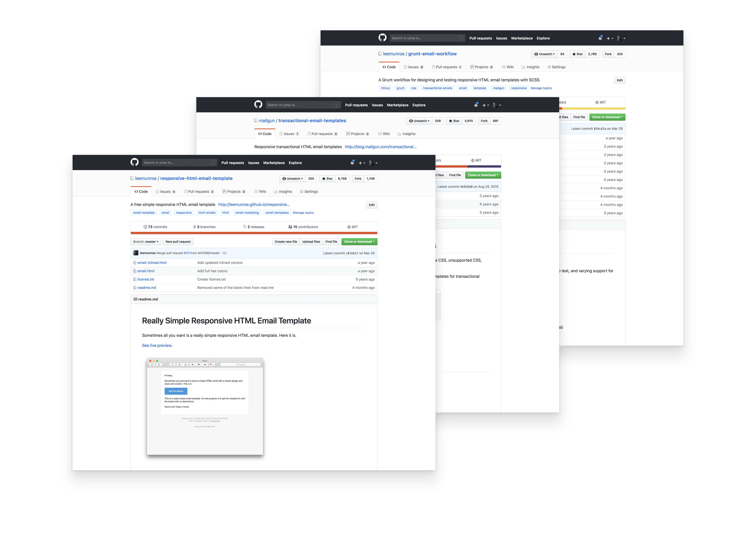This screenshot has width=756, height=552.
Task: Open Issues tab with 4 issues
Action: pos(166,191)
